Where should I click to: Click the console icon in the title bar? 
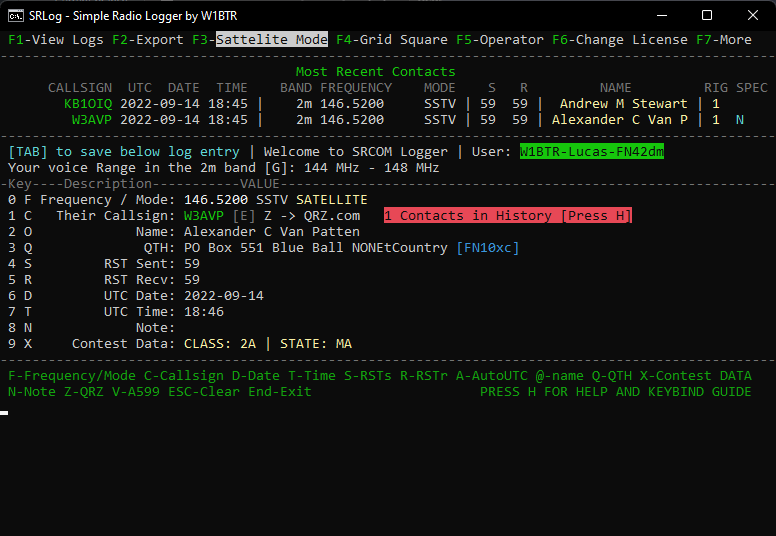tap(15, 16)
